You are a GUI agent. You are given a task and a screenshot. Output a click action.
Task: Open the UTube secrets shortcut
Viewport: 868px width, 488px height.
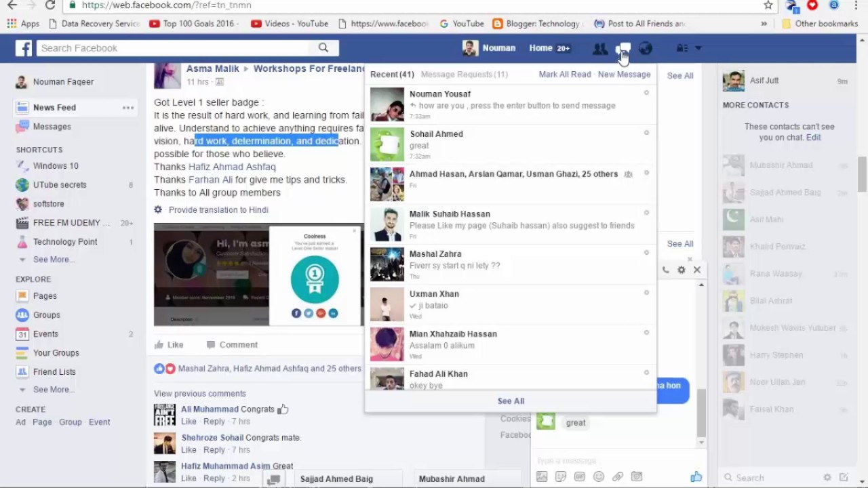(60, 185)
